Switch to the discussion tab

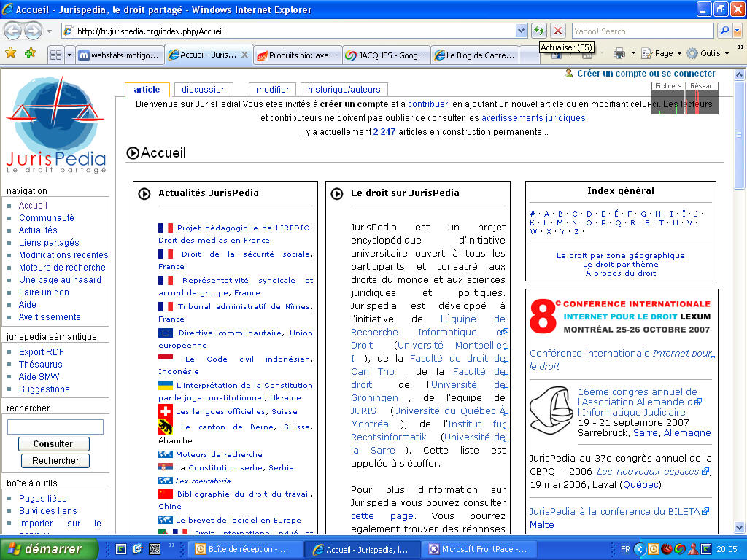(x=204, y=90)
